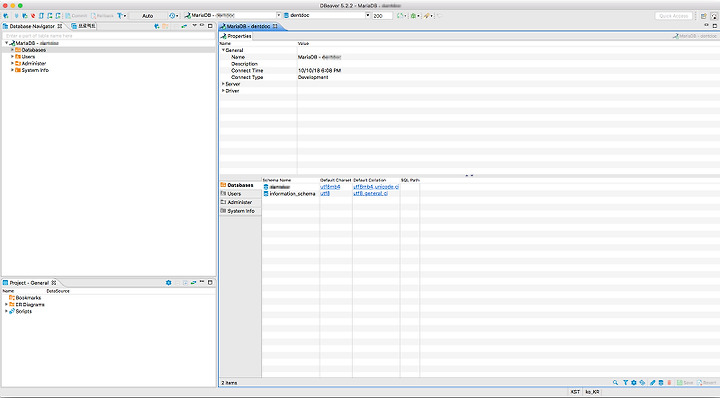The image size is (720, 398).
Task: Select the MariaDB - dentdoc editor tab
Action: pos(248,26)
